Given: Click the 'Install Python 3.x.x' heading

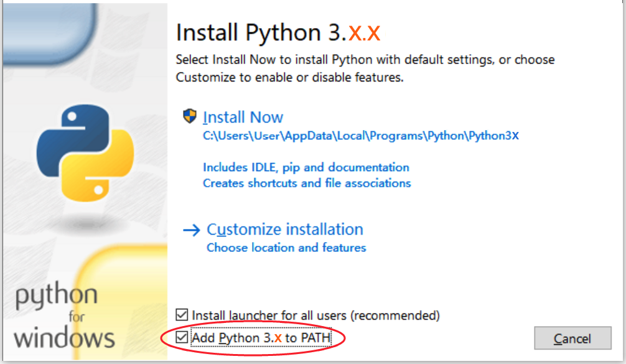Looking at the screenshot, I should pos(278,33).
